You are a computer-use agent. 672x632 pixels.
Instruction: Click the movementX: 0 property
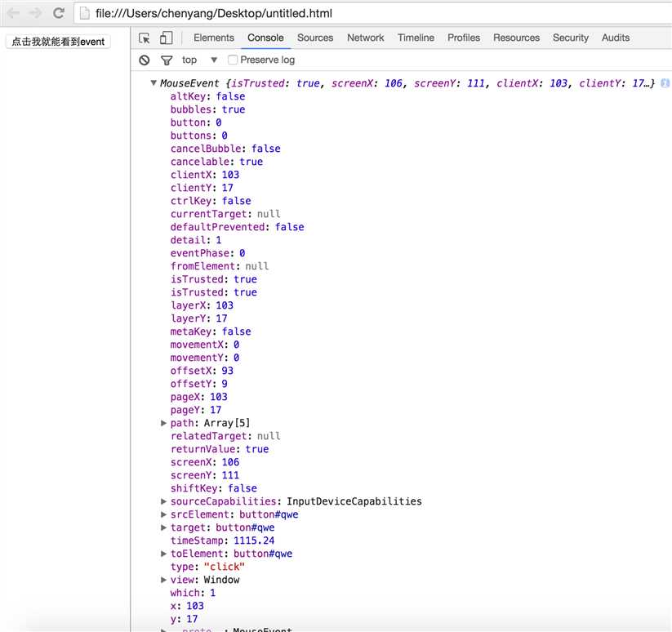pos(205,345)
